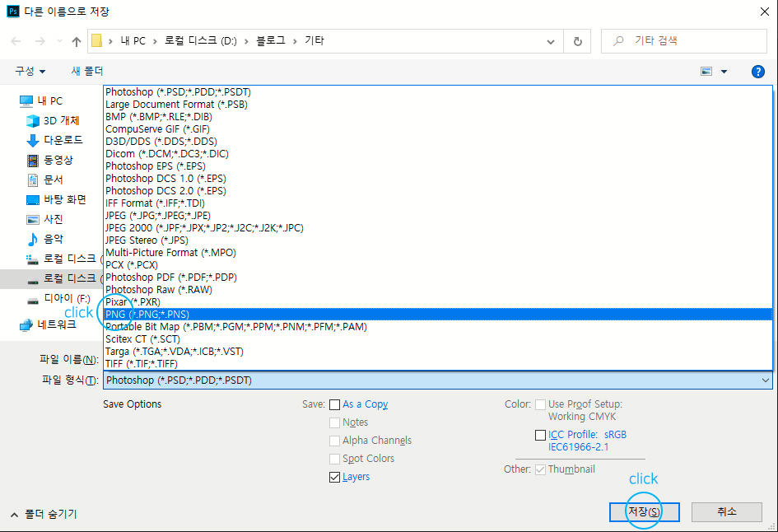Choose Scitex CT format
Image resolution: width=778 pixels, height=532 pixels.
(x=438, y=339)
